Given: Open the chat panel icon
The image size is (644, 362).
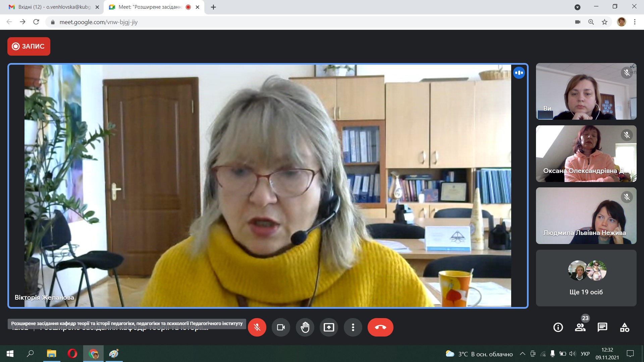Looking at the screenshot, I should [602, 327].
